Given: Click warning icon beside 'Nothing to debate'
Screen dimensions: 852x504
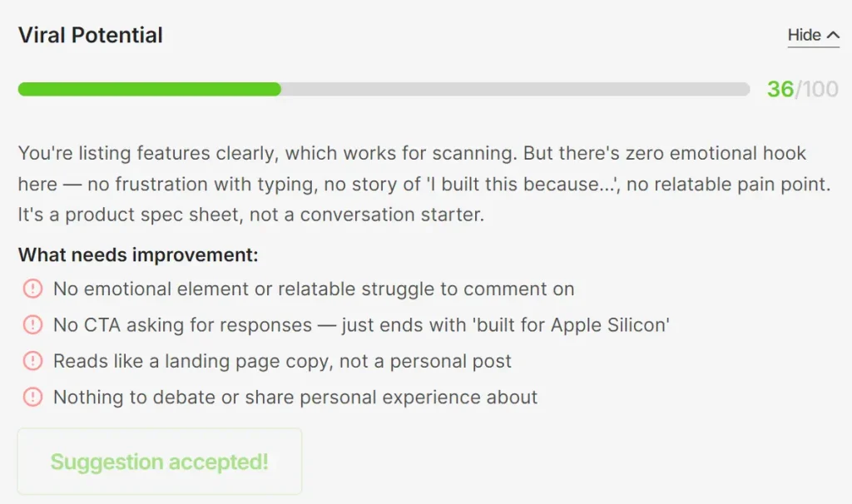Looking at the screenshot, I should pos(32,397).
